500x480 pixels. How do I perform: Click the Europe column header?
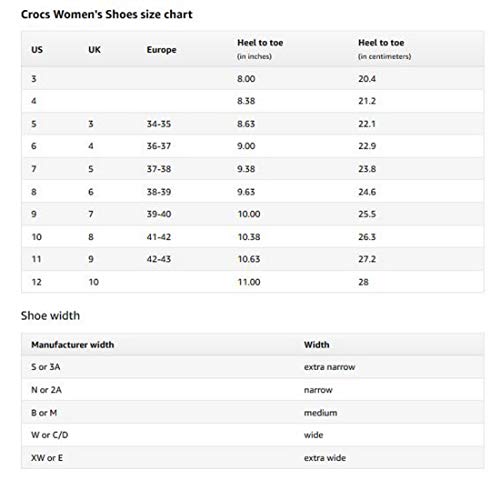[x=161, y=50]
